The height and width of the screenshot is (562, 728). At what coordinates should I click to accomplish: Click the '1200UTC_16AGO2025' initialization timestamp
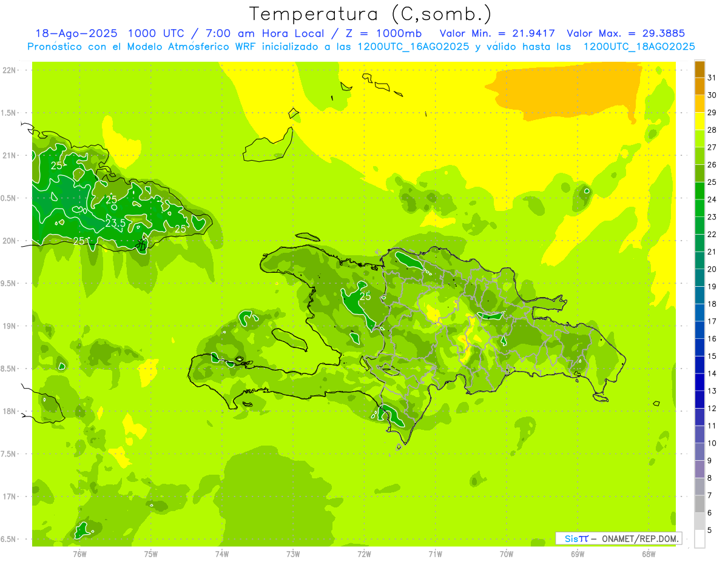pyautogui.click(x=413, y=47)
